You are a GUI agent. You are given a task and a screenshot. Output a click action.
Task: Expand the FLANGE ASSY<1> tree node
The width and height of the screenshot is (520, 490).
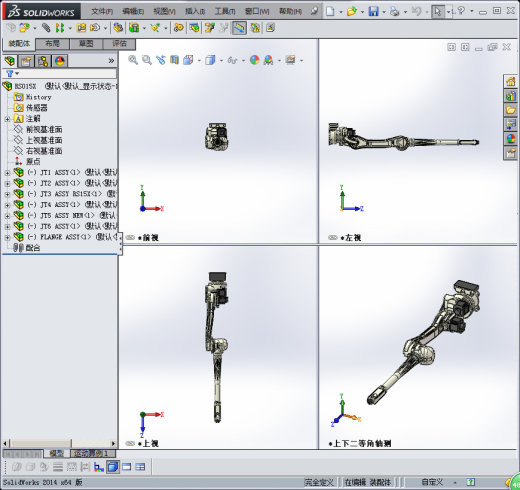pos(7,237)
